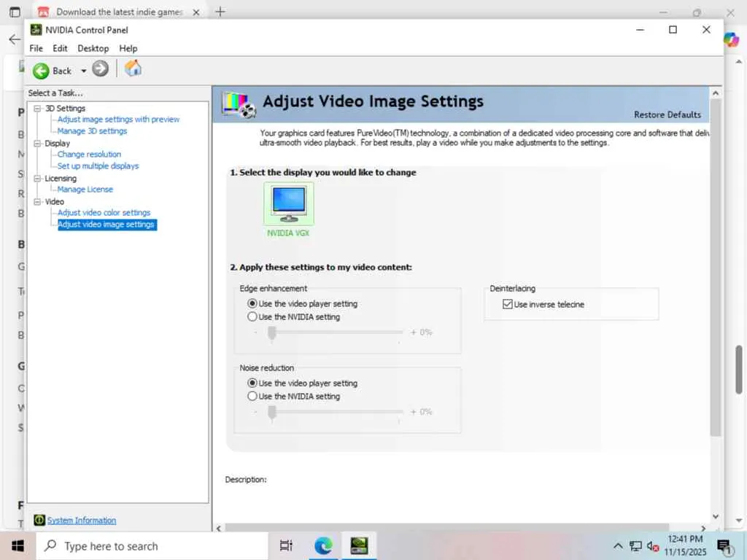Collapse the 3D Settings tree node
Viewport: 747px width, 560px height.
tap(37, 109)
